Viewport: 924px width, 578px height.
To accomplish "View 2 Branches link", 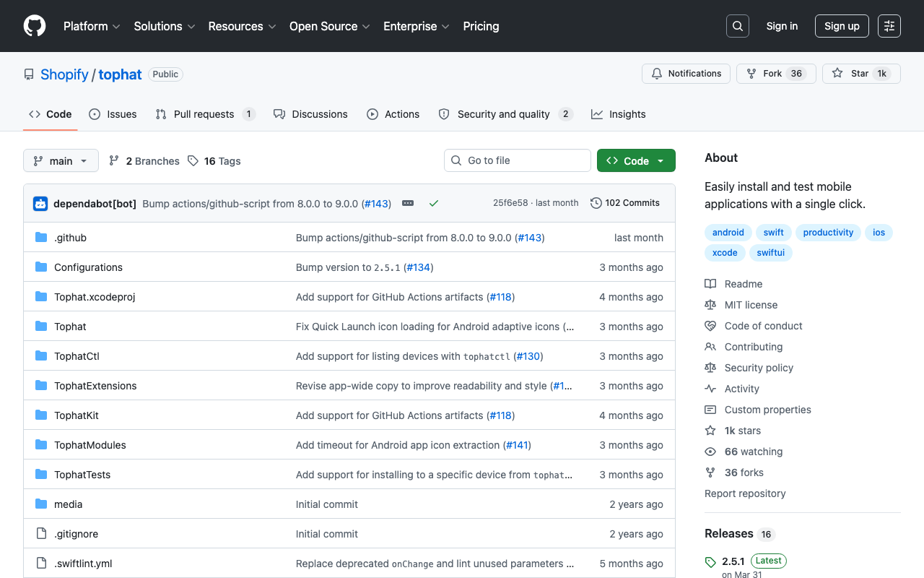I will coord(144,161).
